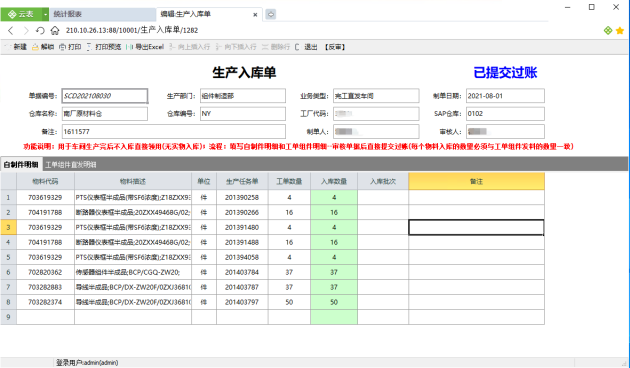Select row header number 9
630x368 pixels.
pyautogui.click(x=8, y=317)
